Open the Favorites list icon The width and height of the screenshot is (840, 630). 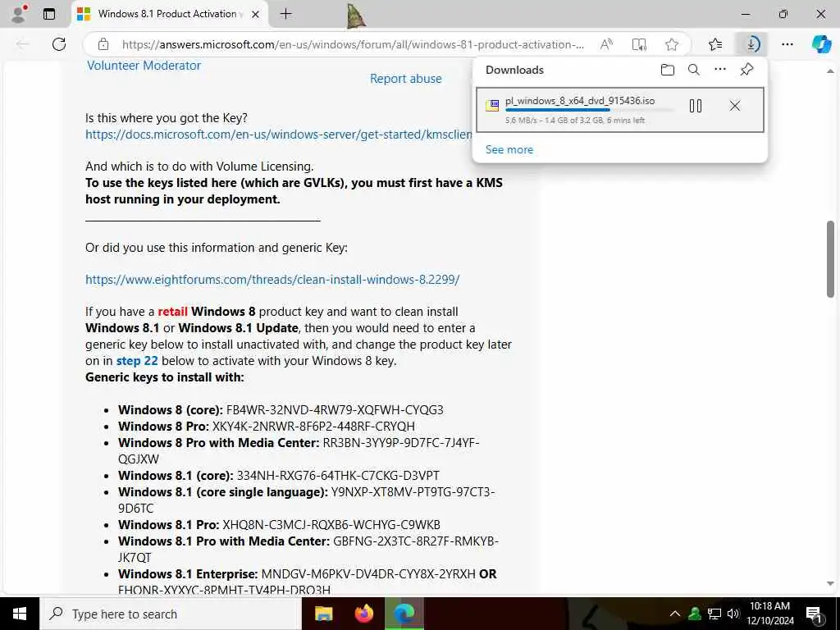coord(715,44)
